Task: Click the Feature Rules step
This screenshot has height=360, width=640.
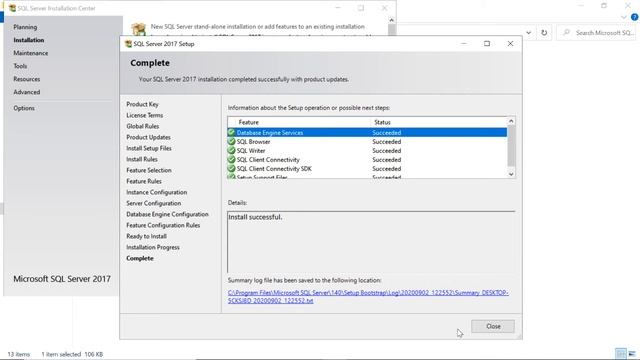Action: point(144,181)
